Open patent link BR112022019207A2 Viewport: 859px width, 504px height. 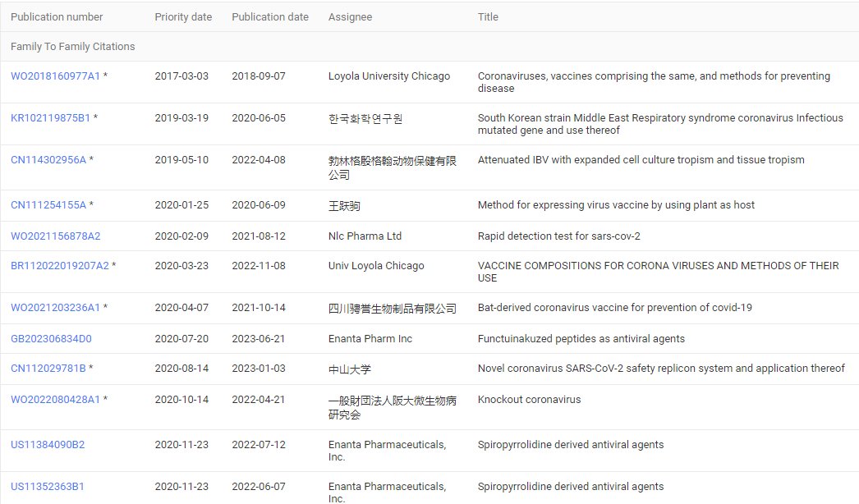[60, 266]
